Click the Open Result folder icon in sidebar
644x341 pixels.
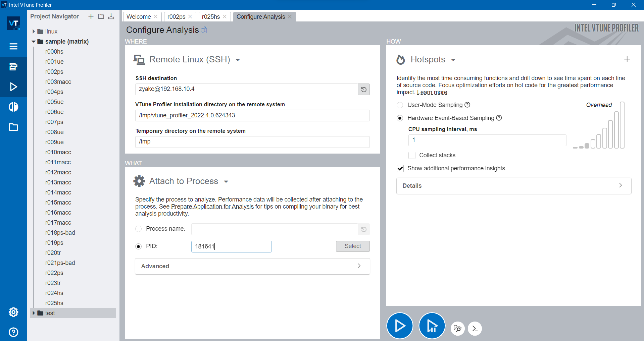[x=13, y=127]
